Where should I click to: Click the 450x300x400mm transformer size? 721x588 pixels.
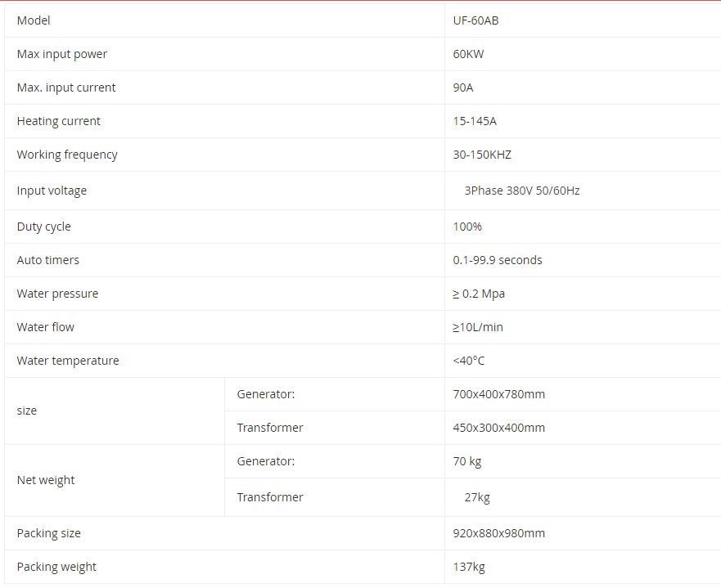pos(499,429)
